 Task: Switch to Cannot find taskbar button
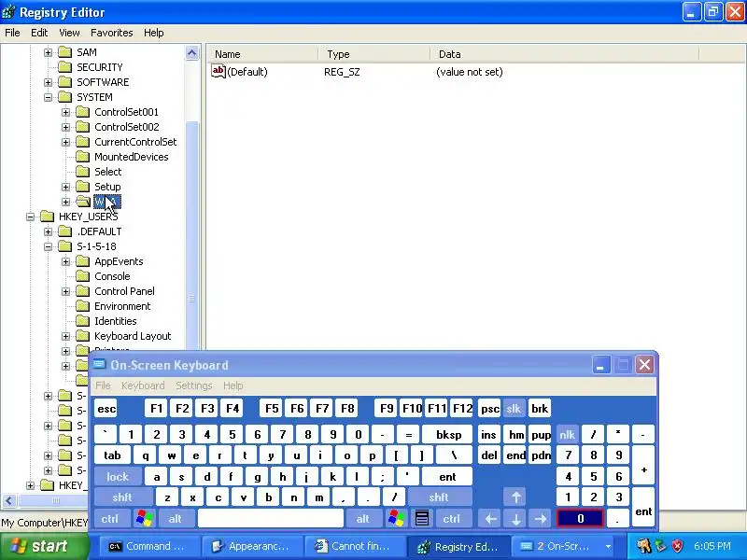pyautogui.click(x=354, y=546)
